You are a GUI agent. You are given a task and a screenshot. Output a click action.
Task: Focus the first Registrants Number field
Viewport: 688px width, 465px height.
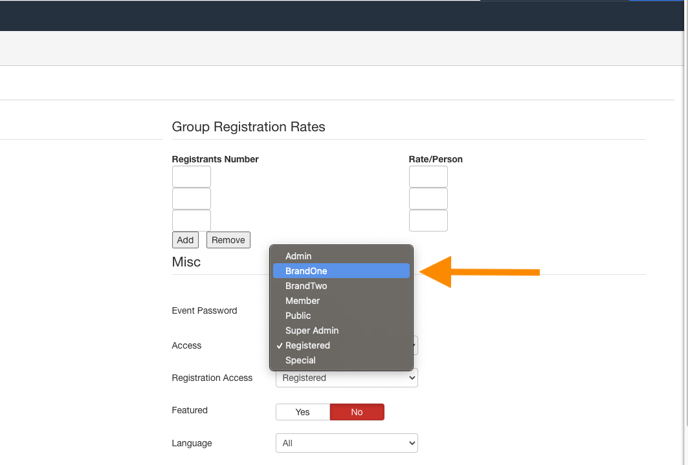191,176
